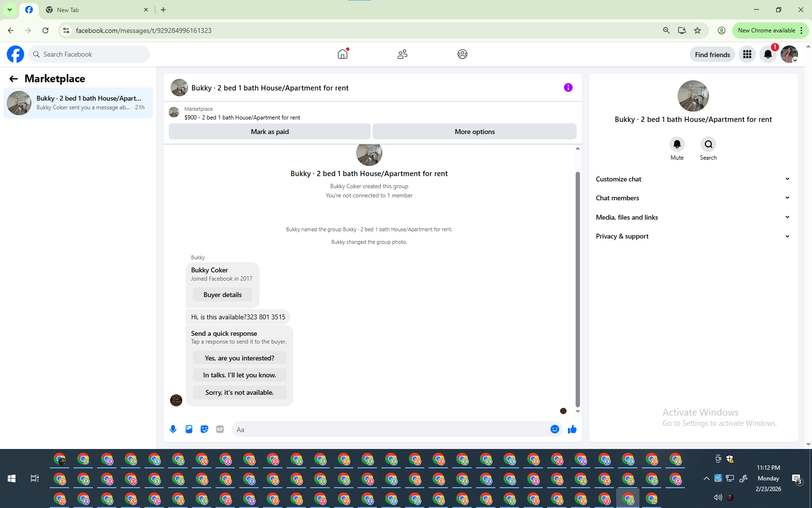Switch to the Facebook browser tab
Screen dimensions: 812x508
pos(29,10)
